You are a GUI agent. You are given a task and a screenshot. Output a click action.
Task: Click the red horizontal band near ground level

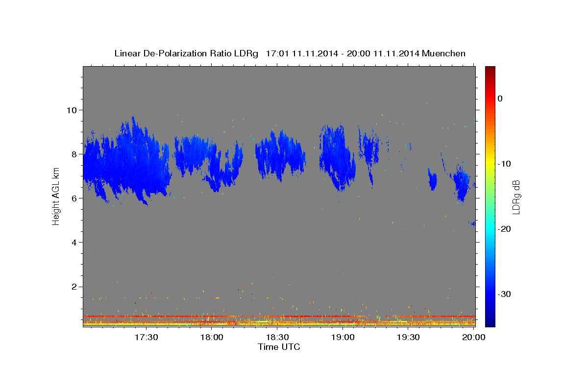point(279,316)
